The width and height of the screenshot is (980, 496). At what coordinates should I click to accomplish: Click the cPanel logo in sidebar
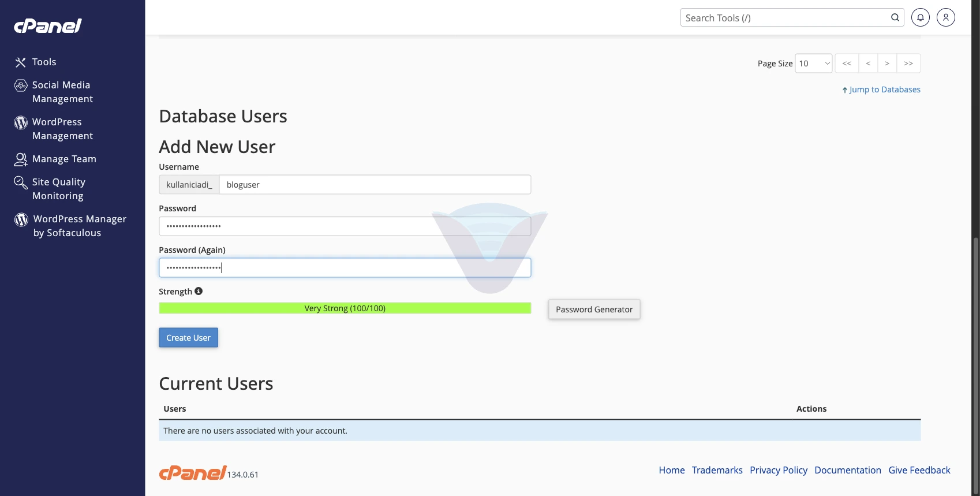pyautogui.click(x=47, y=26)
